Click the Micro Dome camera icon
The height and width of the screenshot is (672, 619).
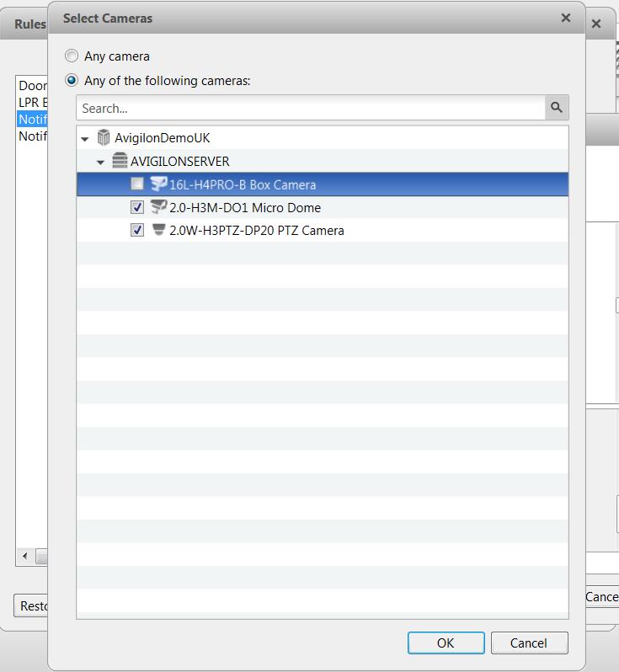[158, 207]
